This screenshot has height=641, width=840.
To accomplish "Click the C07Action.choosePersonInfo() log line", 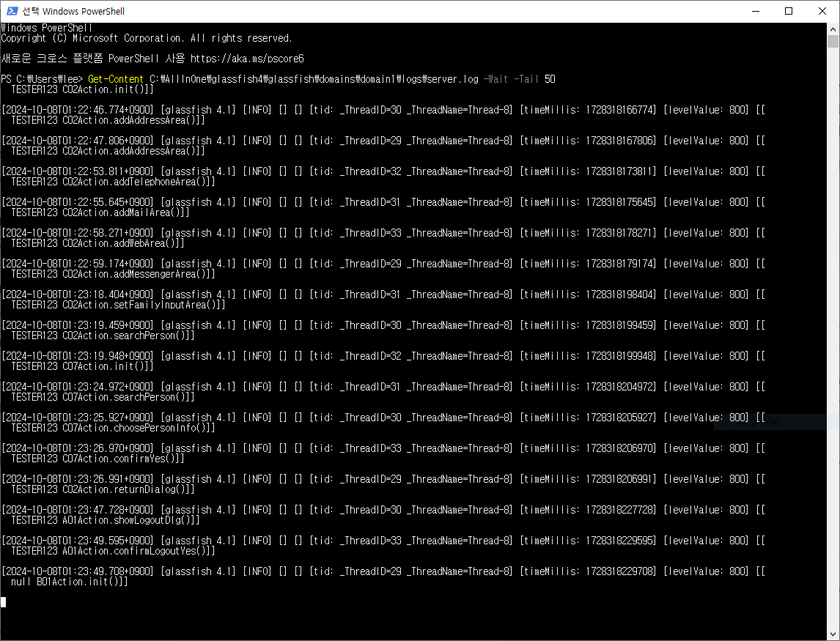I will (113, 429).
